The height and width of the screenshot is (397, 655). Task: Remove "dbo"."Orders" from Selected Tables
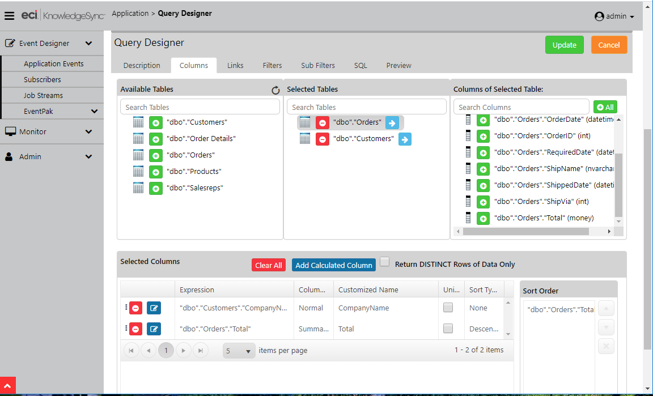(x=322, y=123)
